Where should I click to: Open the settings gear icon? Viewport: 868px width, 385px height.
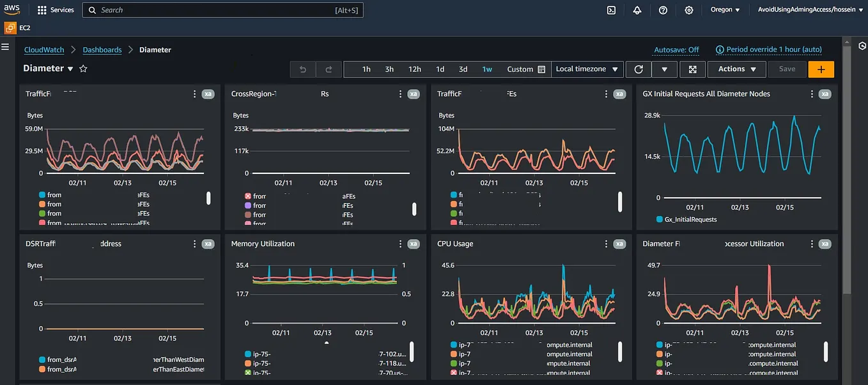(x=689, y=10)
